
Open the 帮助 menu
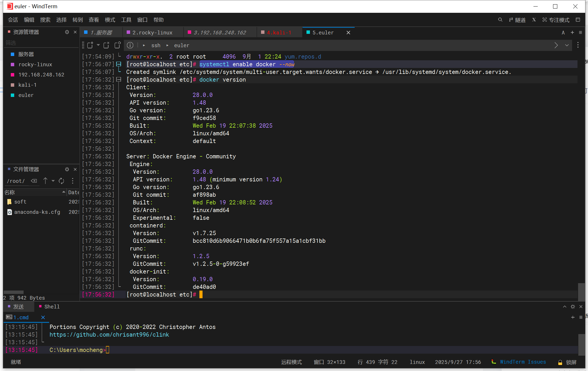tap(159, 20)
